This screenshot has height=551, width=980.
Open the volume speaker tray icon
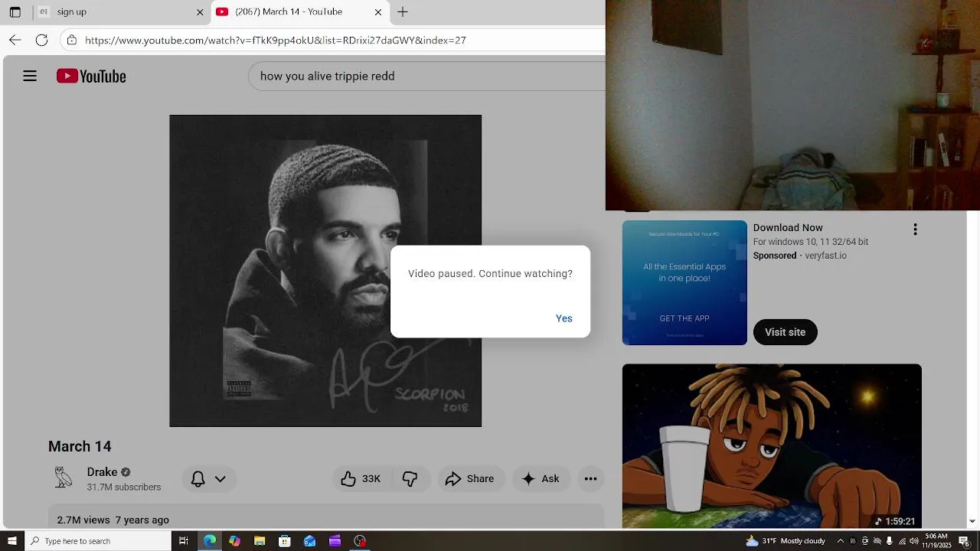[x=914, y=541]
